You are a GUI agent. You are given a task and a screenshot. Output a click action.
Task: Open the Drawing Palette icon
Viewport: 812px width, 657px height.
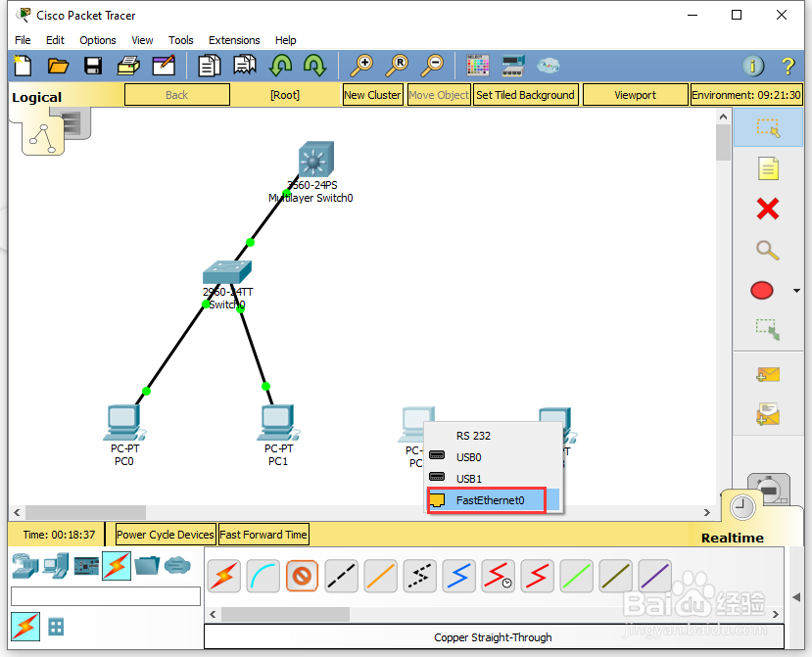pyautogui.click(x=477, y=66)
